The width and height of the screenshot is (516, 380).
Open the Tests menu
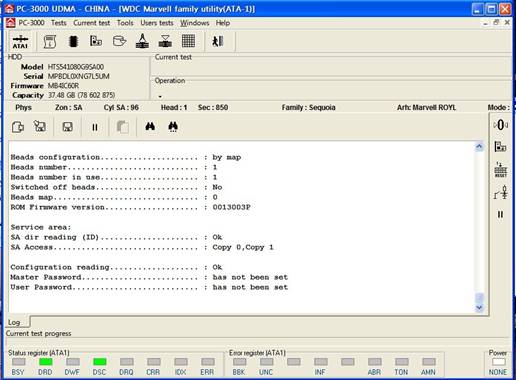tap(59, 23)
